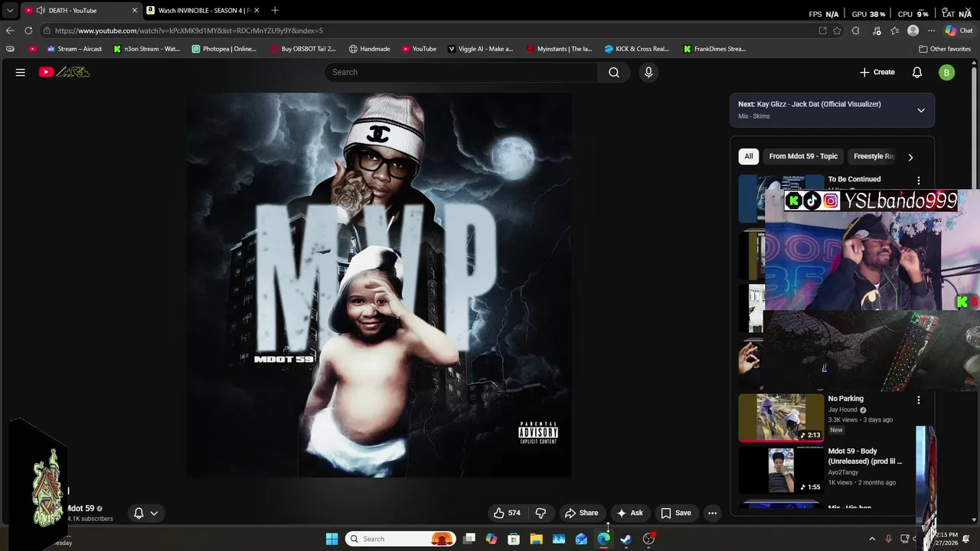980x551 pixels.
Task: Open Microsoft Edge from taskbar
Action: [603, 539]
